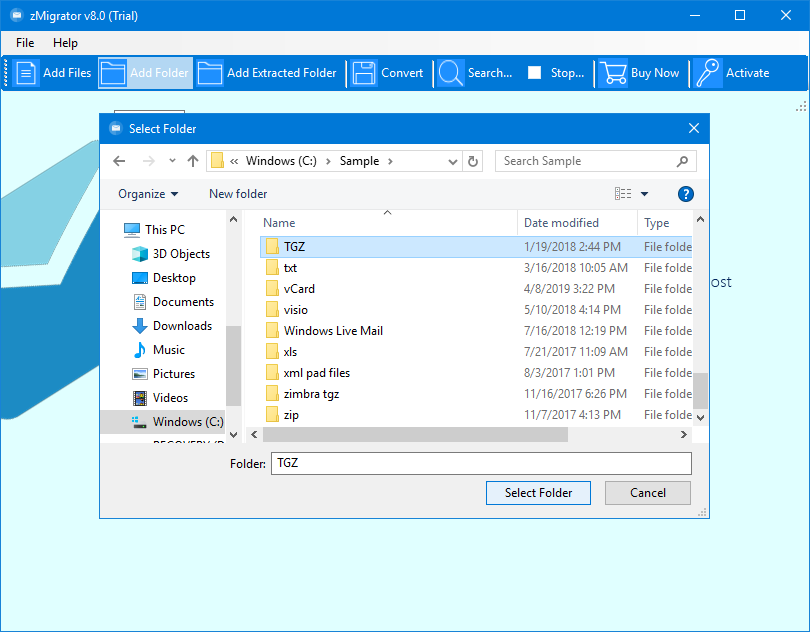Open the Organize dropdown menu
Image resolution: width=810 pixels, height=632 pixels.
(148, 194)
